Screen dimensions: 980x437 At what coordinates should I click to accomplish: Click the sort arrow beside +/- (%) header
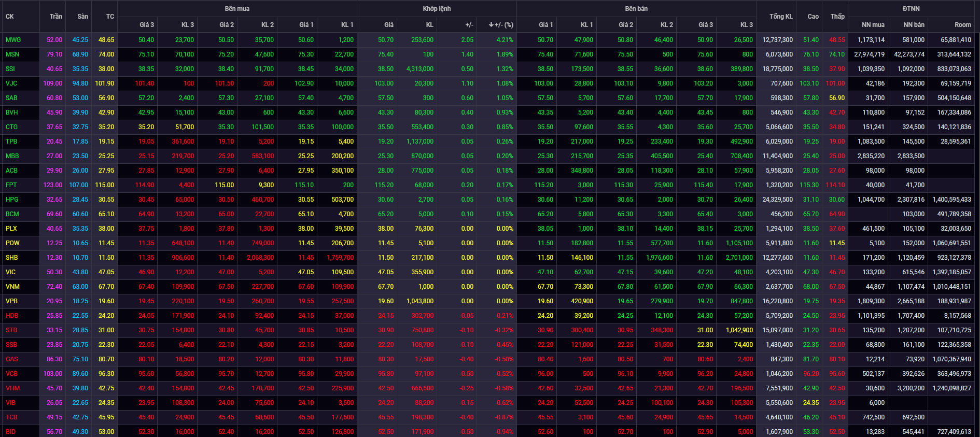coord(491,24)
